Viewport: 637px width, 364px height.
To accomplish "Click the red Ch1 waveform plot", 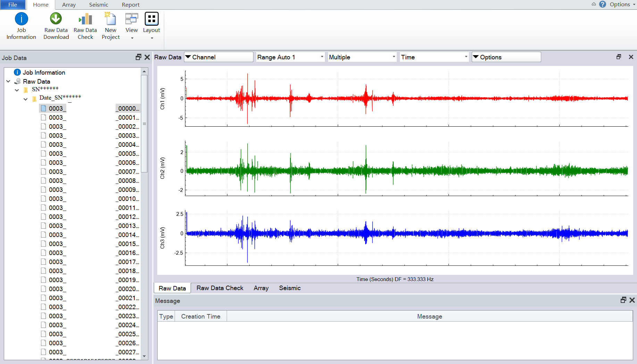I will pos(406,99).
